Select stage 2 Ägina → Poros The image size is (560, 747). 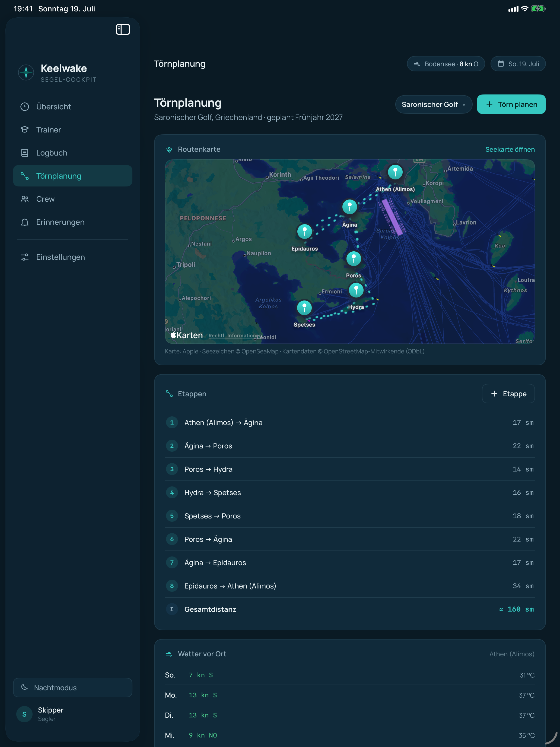350,446
